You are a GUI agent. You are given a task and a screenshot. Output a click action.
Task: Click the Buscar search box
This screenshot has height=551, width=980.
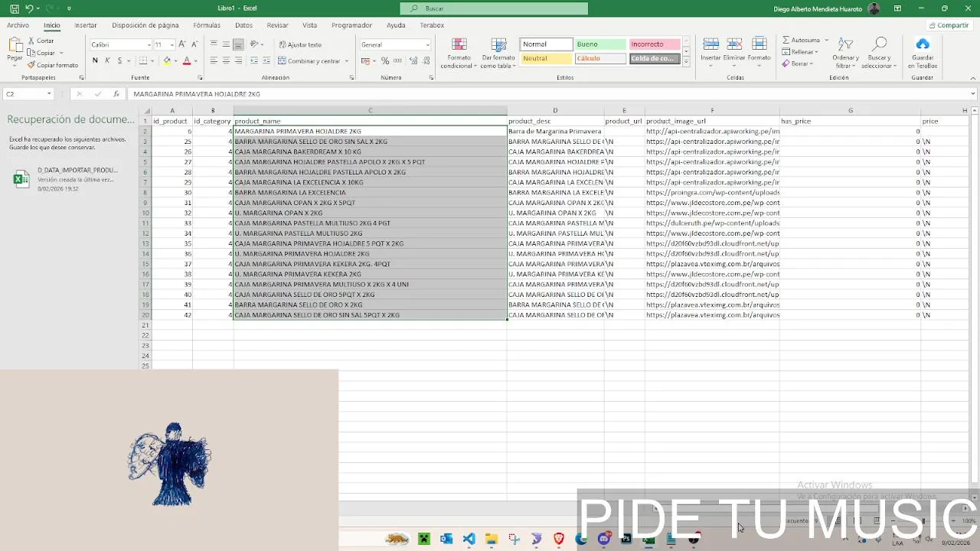(494, 8)
